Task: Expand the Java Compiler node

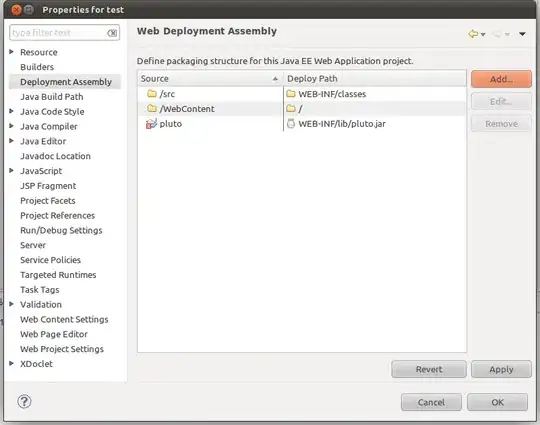Action: click(x=11, y=126)
